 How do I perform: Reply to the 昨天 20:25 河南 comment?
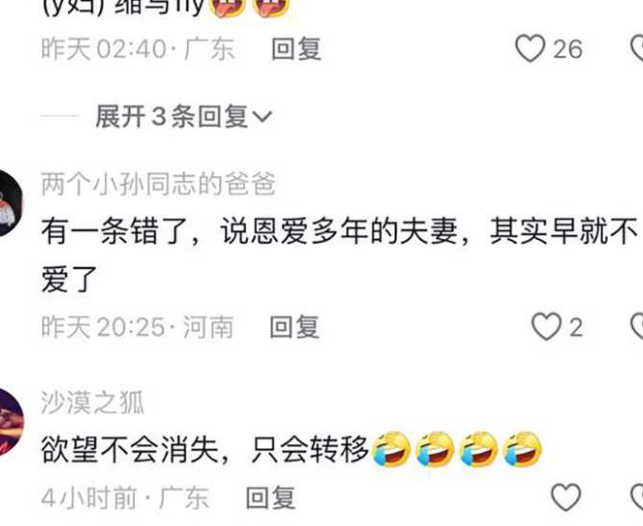point(294,327)
